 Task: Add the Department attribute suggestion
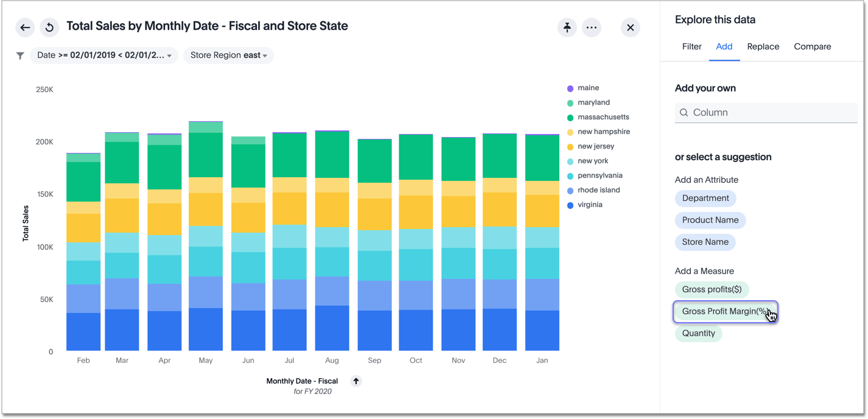(705, 199)
